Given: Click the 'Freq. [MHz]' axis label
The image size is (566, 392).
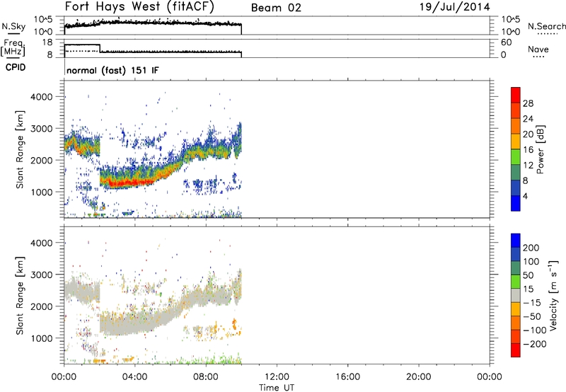Looking at the screenshot, I should [x=13, y=47].
